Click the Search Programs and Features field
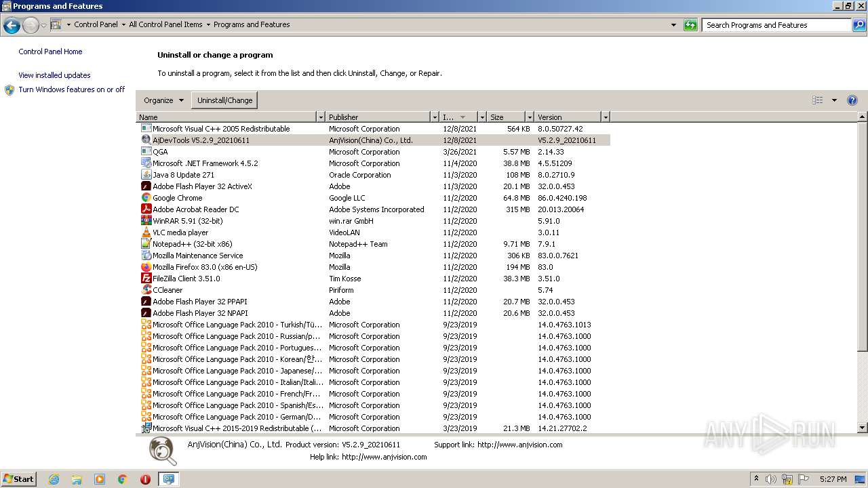868x488 pixels. click(776, 25)
